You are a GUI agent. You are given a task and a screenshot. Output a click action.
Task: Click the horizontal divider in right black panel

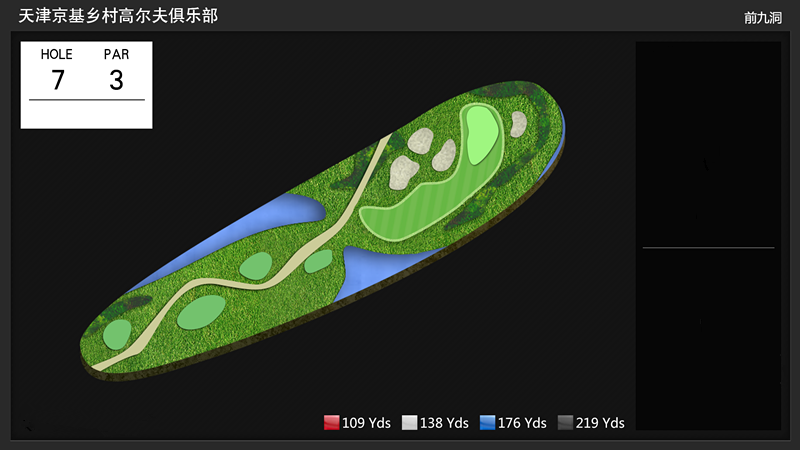point(708,247)
